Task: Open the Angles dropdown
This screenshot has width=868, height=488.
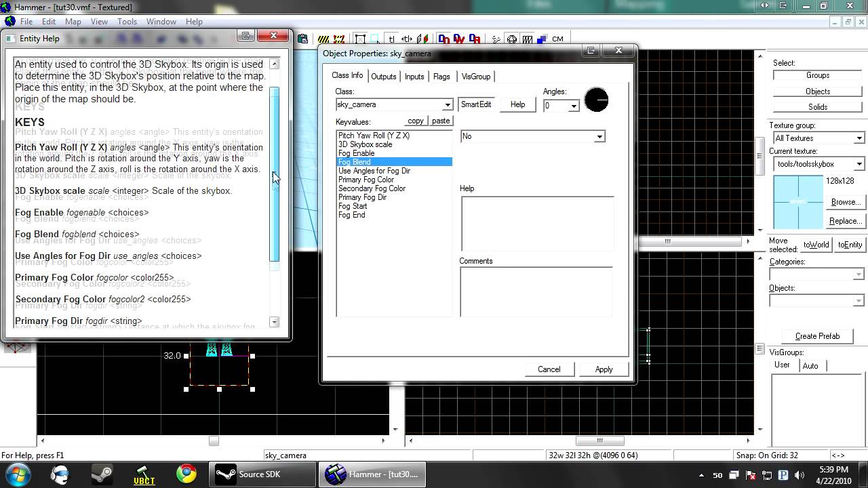Action: point(573,106)
